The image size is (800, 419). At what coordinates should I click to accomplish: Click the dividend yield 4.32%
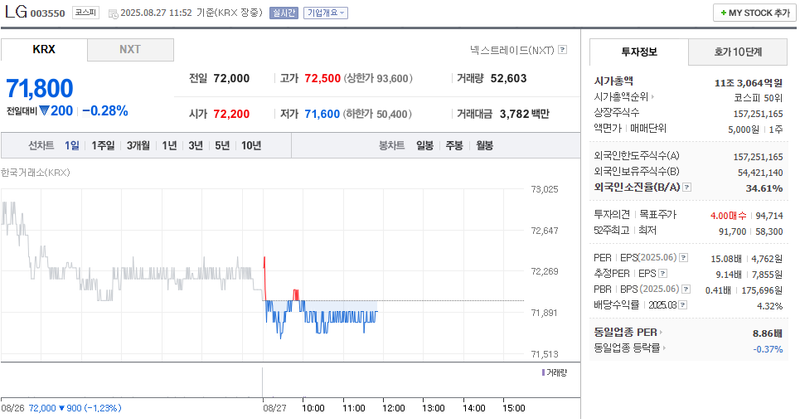coord(770,306)
